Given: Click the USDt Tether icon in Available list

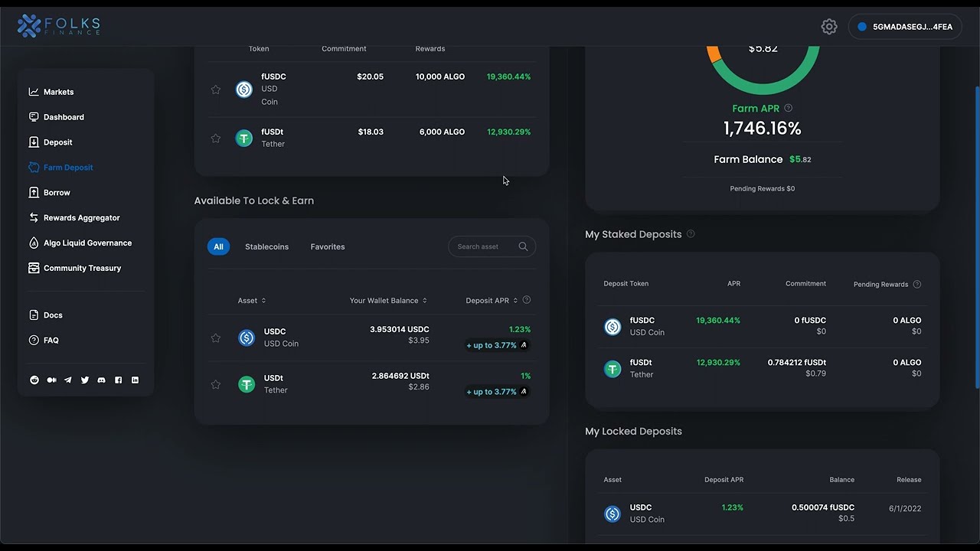Looking at the screenshot, I should [247, 384].
